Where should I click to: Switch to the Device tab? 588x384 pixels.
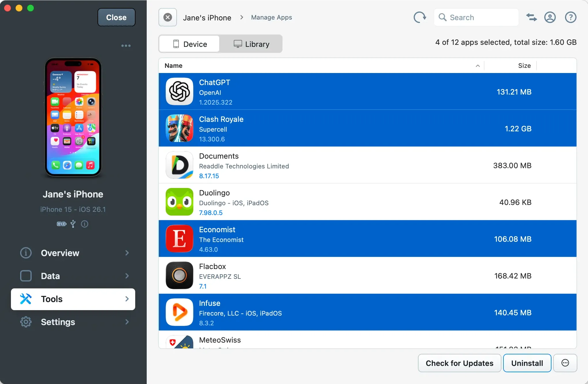190,44
